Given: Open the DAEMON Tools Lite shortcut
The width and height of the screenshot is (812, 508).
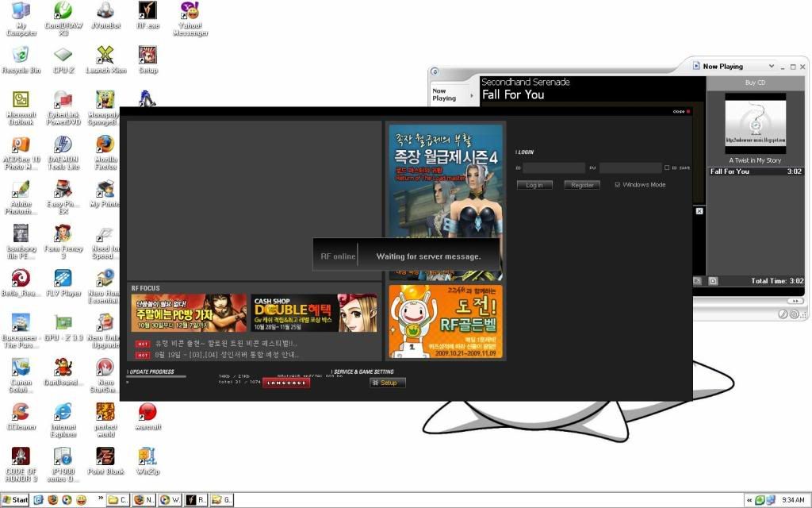Looking at the screenshot, I should (63, 153).
